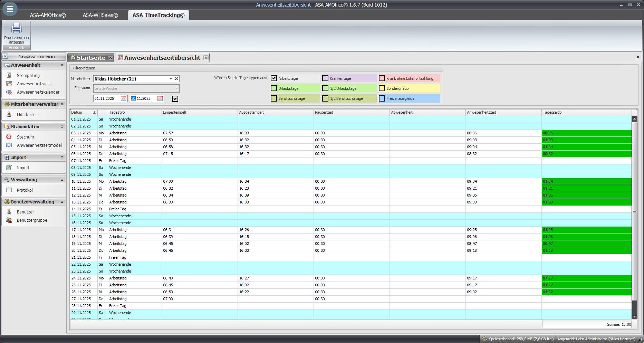Switch to the ASA-WHSales module tab
Viewport: 644px width, 343px height.
pos(100,15)
